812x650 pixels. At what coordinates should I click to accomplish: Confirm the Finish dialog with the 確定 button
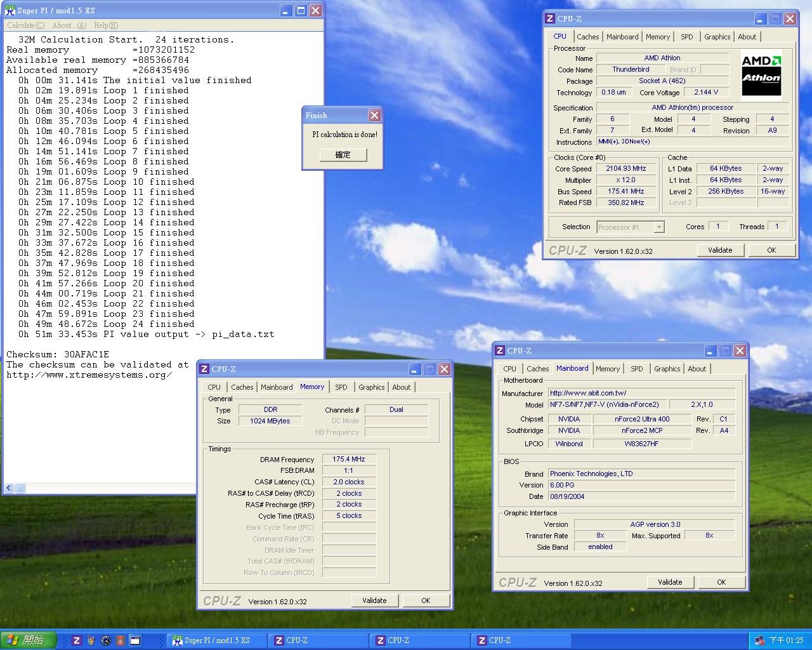point(343,155)
